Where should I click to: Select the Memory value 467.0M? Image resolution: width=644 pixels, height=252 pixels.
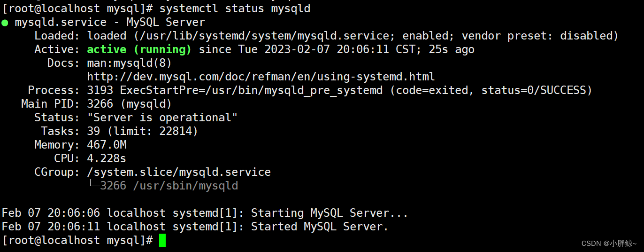pos(107,145)
